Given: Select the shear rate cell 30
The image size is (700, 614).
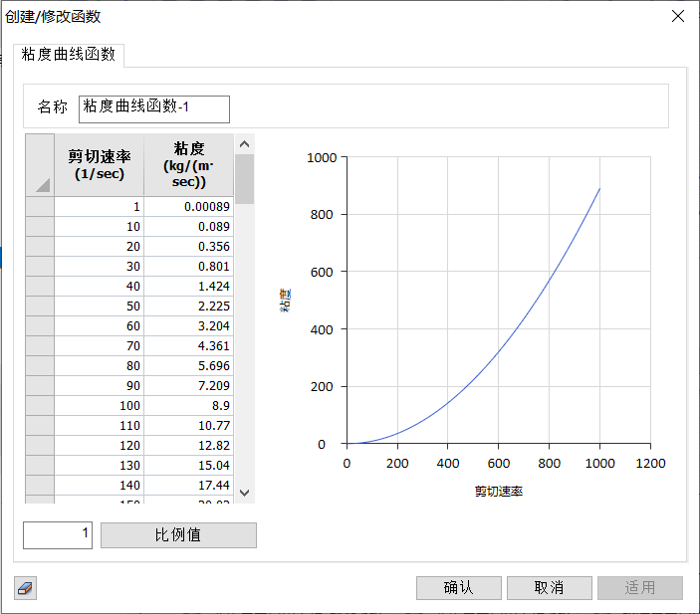Looking at the screenshot, I should tap(100, 267).
